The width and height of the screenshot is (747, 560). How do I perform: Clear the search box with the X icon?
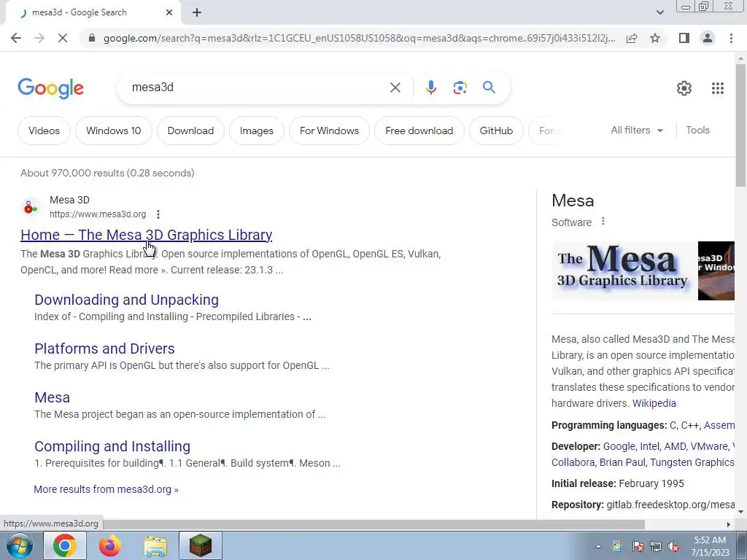click(x=395, y=87)
